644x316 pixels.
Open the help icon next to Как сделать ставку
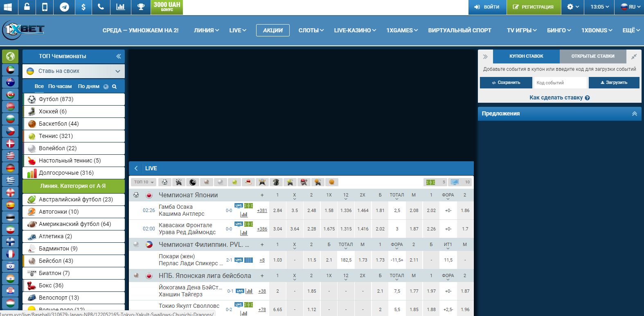[x=588, y=98]
